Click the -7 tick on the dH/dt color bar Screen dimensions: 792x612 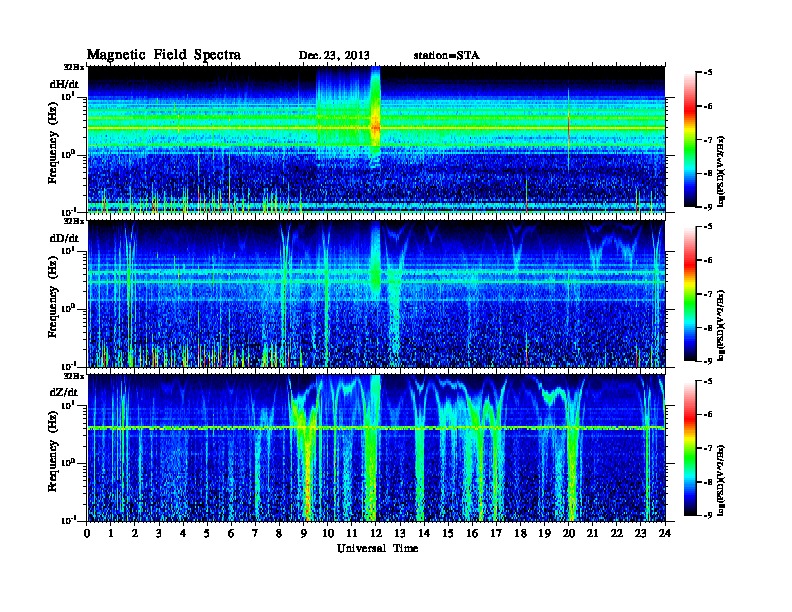(708, 140)
